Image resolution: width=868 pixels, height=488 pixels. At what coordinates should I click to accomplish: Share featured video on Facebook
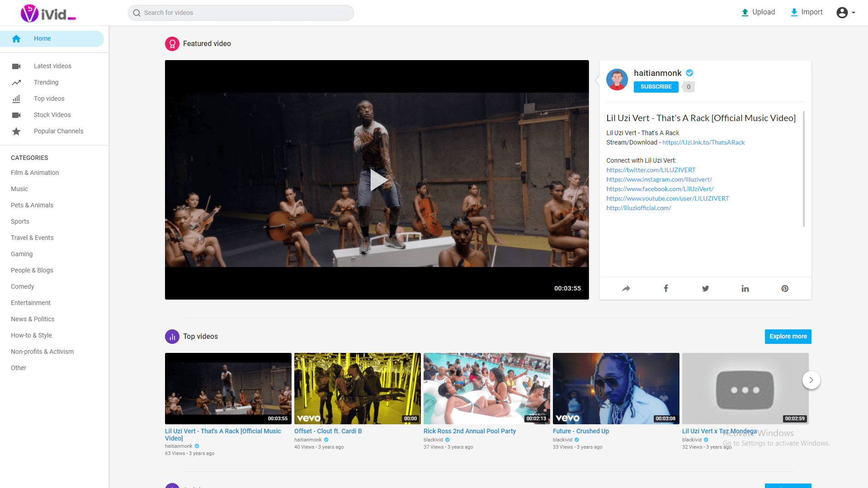[x=665, y=288]
